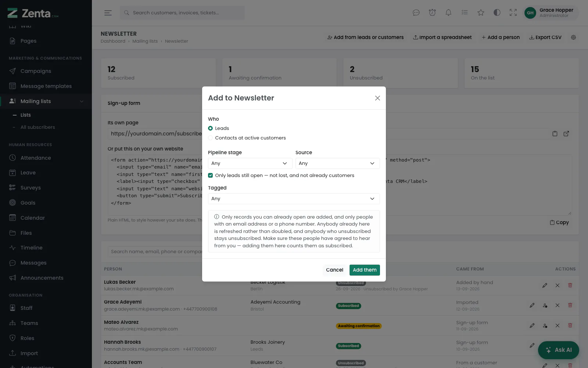
Task: Select Contacts at active customers radio
Action: click(x=210, y=138)
